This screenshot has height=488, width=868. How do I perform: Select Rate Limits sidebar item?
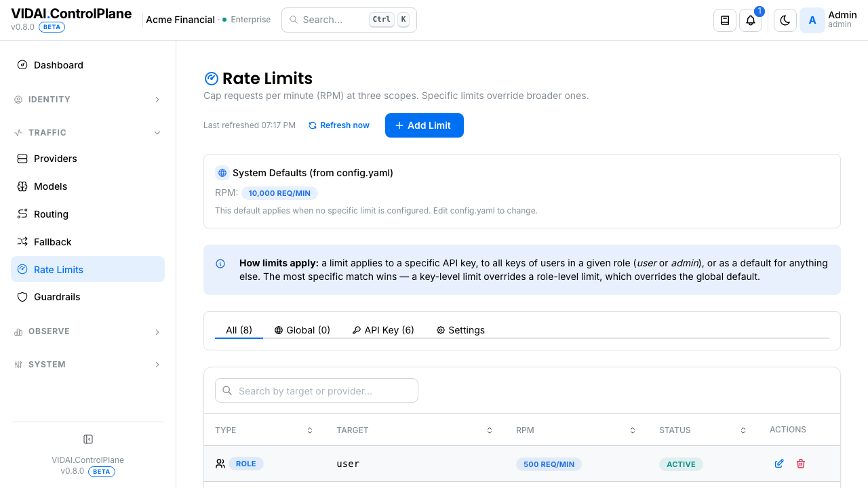87,269
